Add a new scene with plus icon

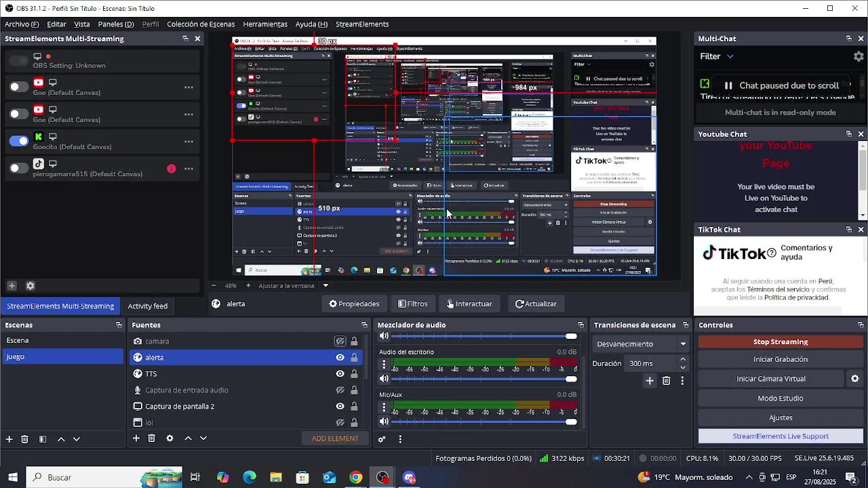(x=9, y=439)
